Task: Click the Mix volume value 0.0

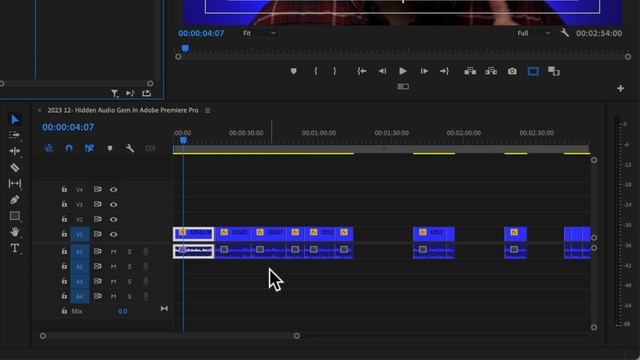Action: click(122, 311)
